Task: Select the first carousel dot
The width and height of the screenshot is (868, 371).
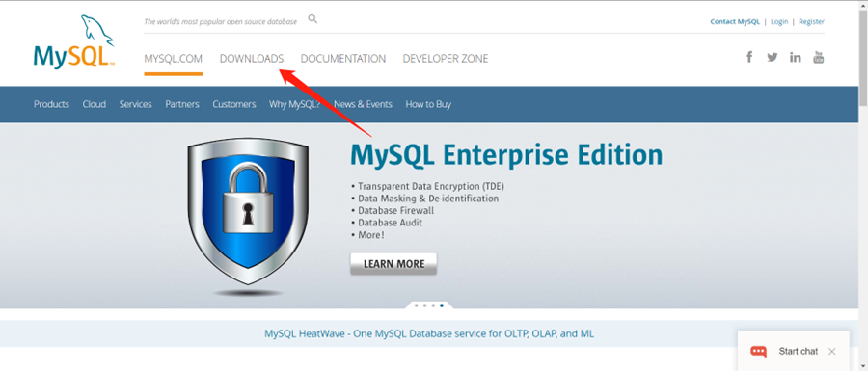Action: point(417,305)
